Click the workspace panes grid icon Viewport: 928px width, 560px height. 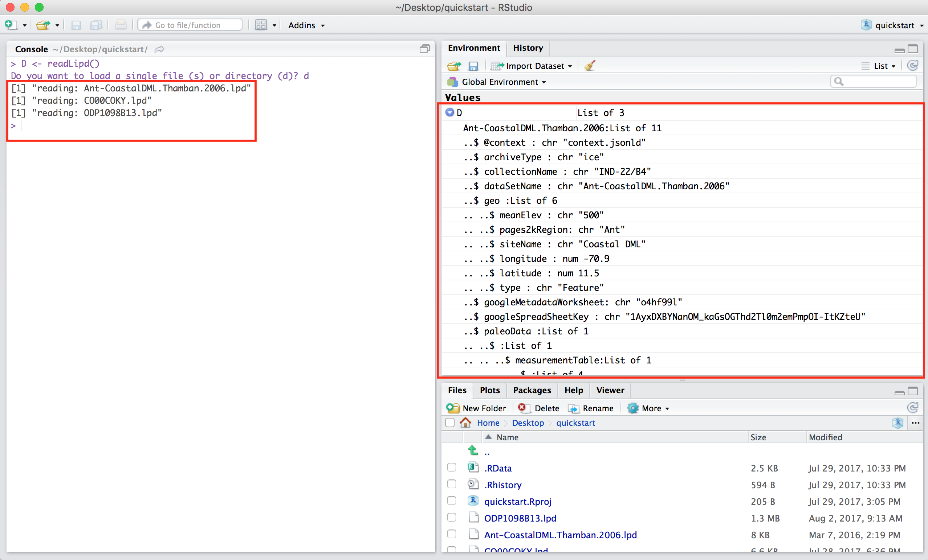(261, 25)
